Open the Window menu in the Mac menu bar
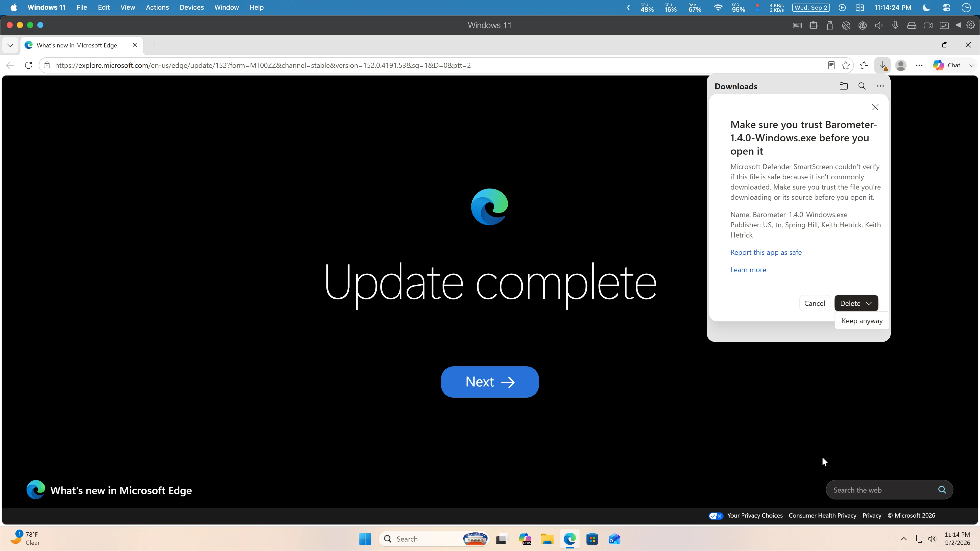The height and width of the screenshot is (551, 980). point(226,8)
